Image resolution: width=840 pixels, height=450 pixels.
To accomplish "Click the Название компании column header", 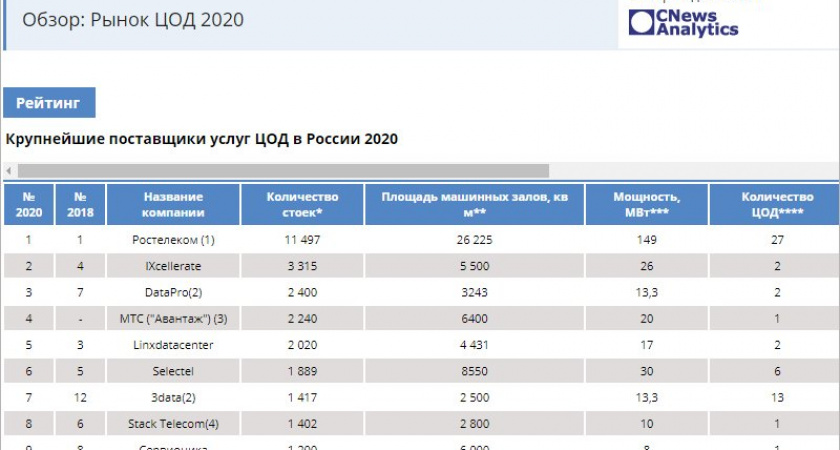I will click(x=173, y=205).
